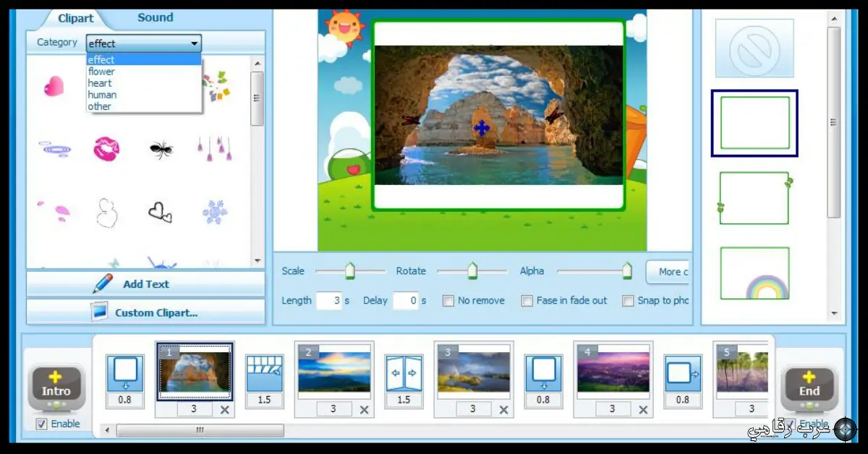The height and width of the screenshot is (454, 868).
Task: Switch to the Clipart tab
Action: pyautogui.click(x=75, y=19)
